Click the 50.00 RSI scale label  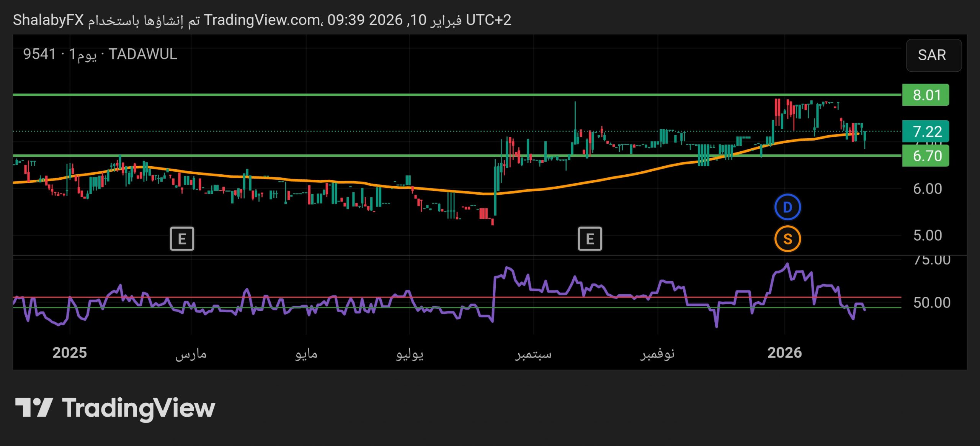(x=931, y=303)
